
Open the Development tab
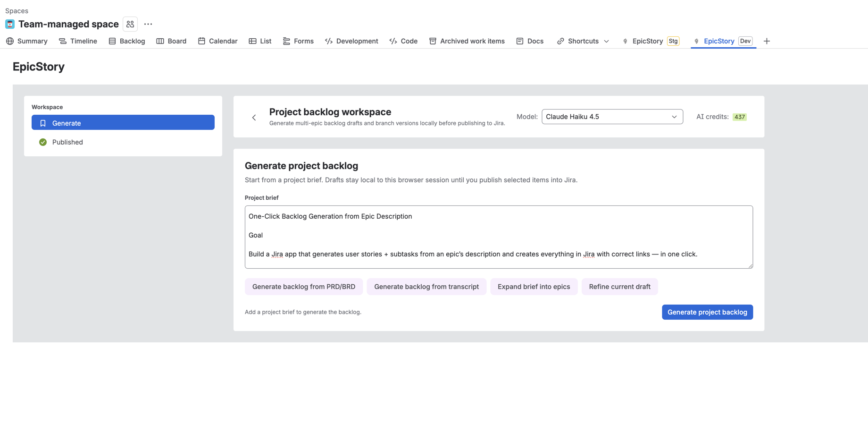[x=351, y=41]
